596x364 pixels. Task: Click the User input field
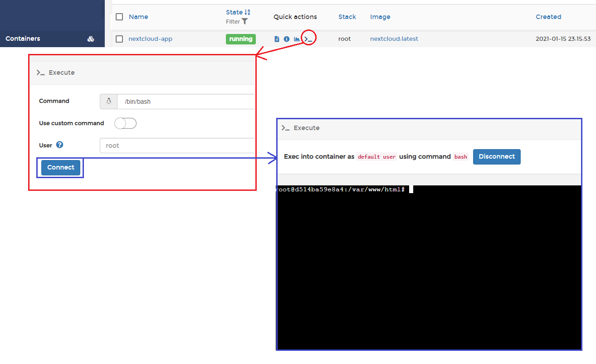pos(177,146)
